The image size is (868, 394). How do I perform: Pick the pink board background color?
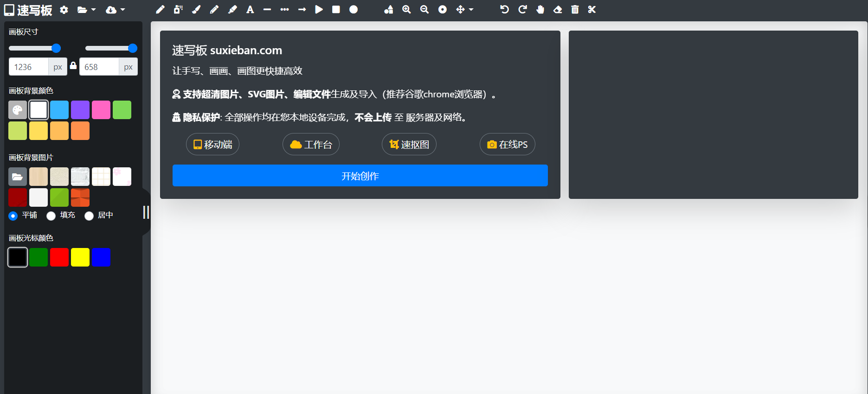pyautogui.click(x=101, y=110)
